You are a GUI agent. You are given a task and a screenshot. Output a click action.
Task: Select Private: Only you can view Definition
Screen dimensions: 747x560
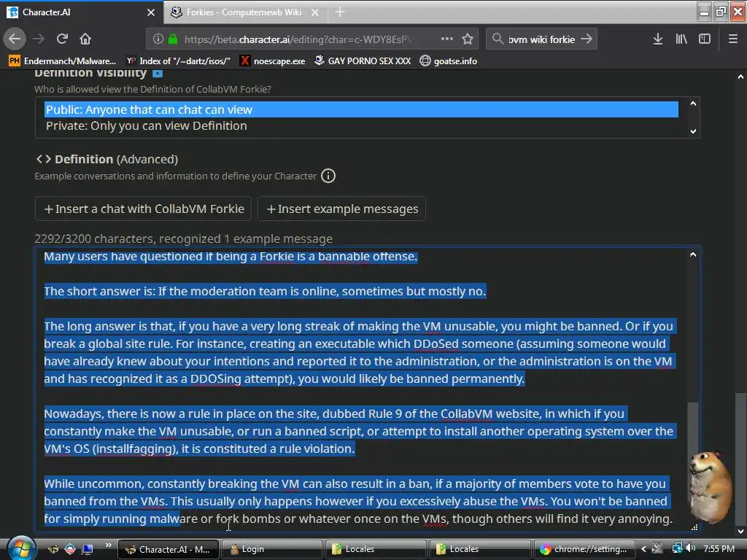tap(361, 125)
